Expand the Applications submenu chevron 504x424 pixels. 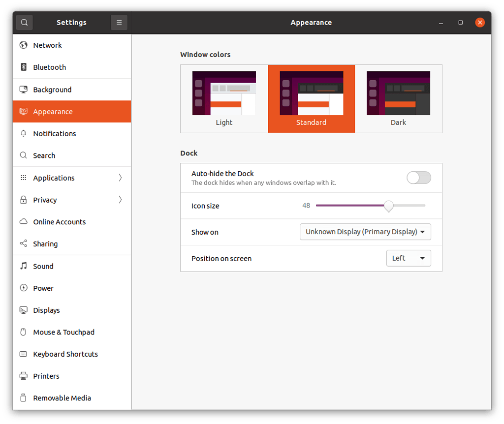pos(120,178)
